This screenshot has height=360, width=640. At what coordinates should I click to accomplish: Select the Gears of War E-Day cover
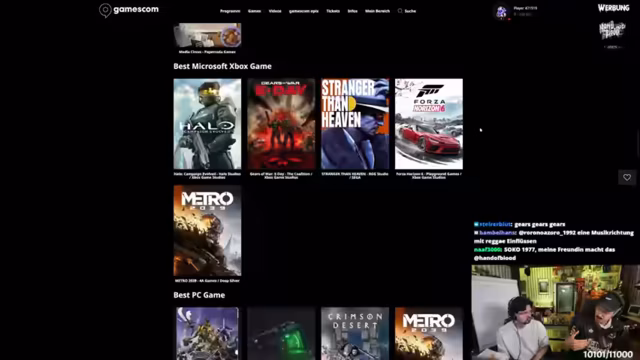pos(281,124)
